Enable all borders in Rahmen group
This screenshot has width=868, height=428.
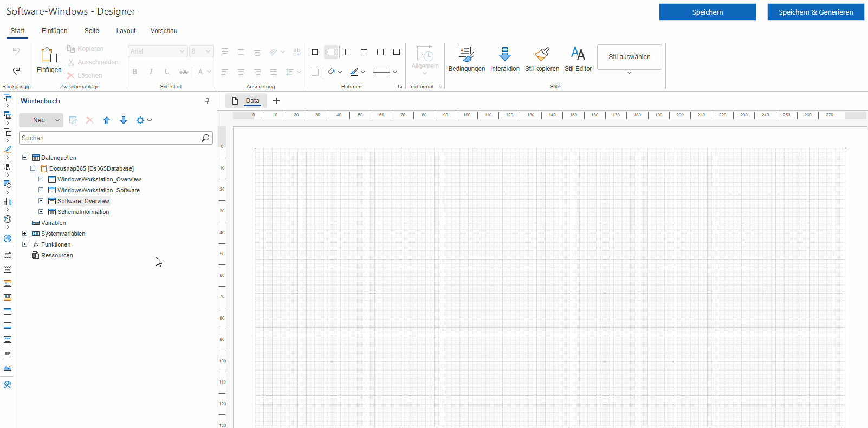coord(315,52)
